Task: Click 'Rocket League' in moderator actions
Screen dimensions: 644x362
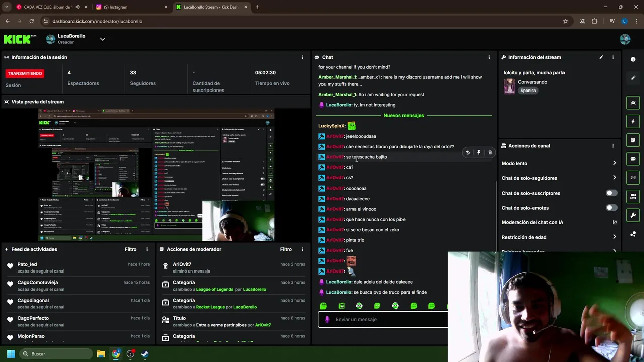Action: (x=210, y=307)
